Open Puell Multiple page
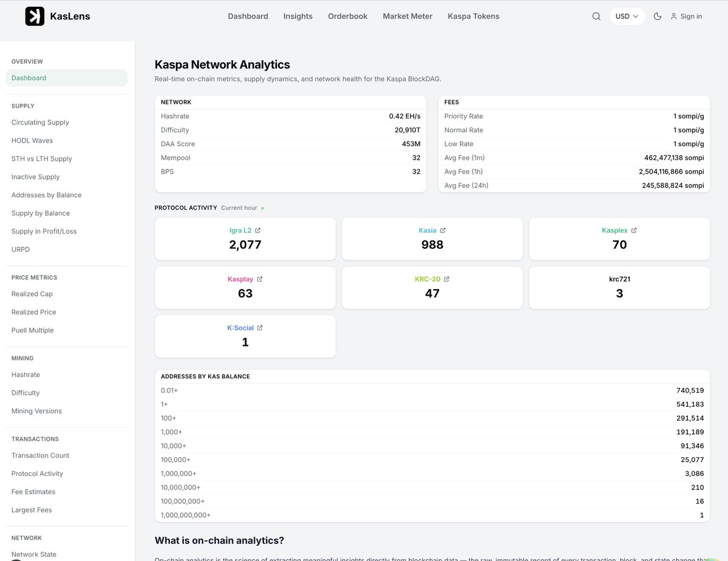Viewport: 728px width, 561px height. point(33,330)
